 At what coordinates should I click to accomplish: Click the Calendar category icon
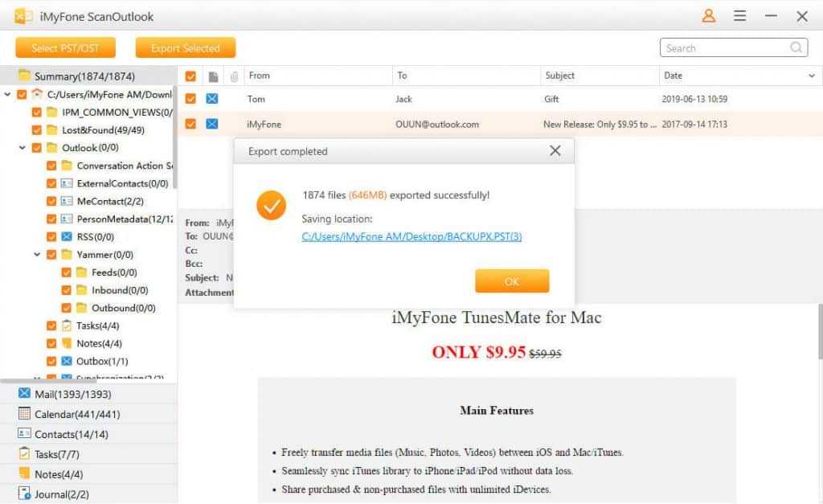click(24, 415)
